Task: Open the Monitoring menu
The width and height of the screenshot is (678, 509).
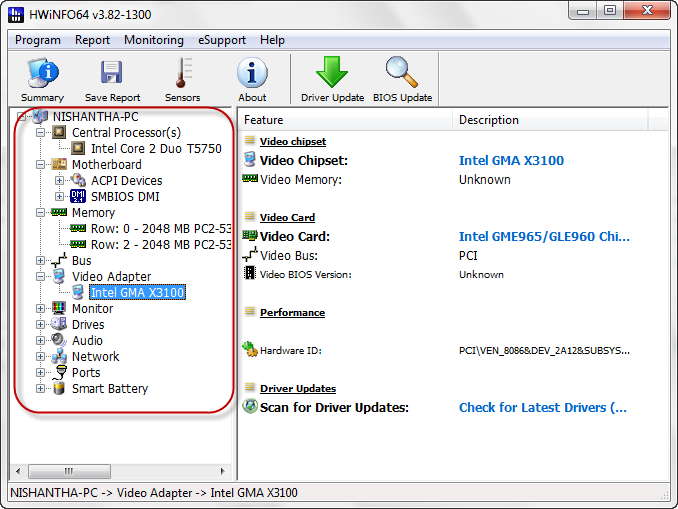Action: (x=154, y=40)
